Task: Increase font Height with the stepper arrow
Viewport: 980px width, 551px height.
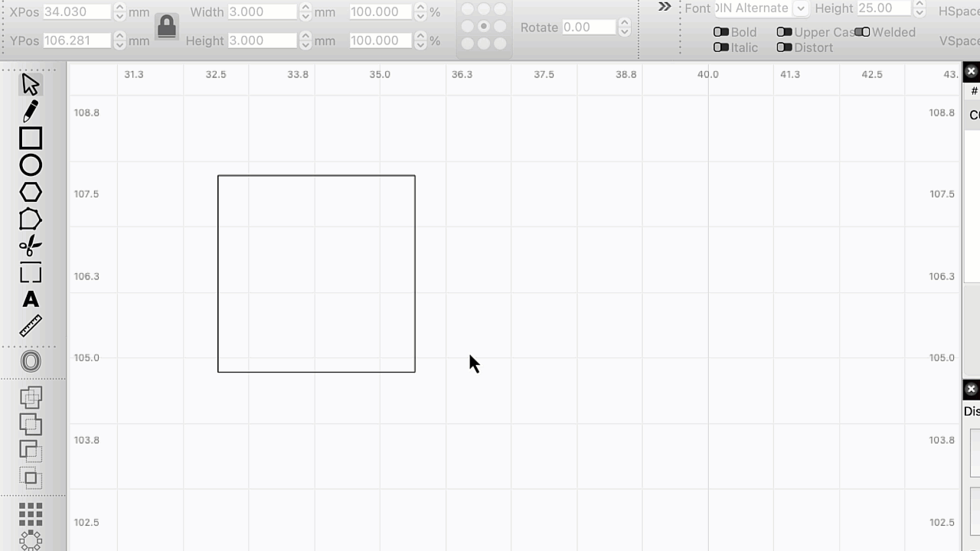Action: [918, 5]
